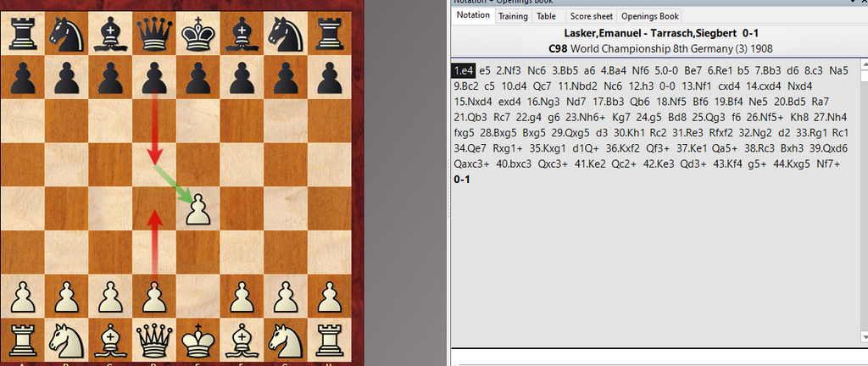
Task: Click the highlighted move 1.e4
Action: pos(464,71)
